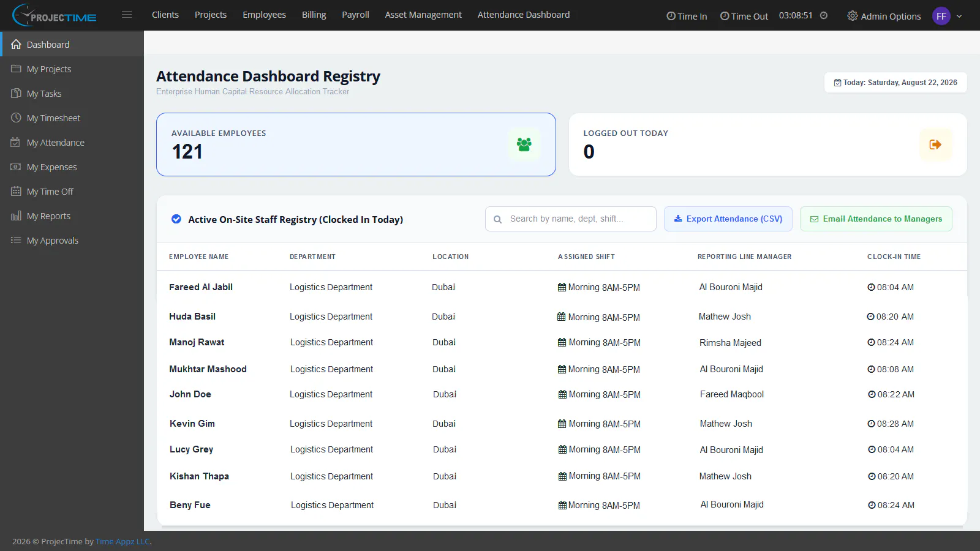This screenshot has height=551, width=980.
Task: Click the Dashboard home icon in sidebar
Action: click(x=16, y=44)
